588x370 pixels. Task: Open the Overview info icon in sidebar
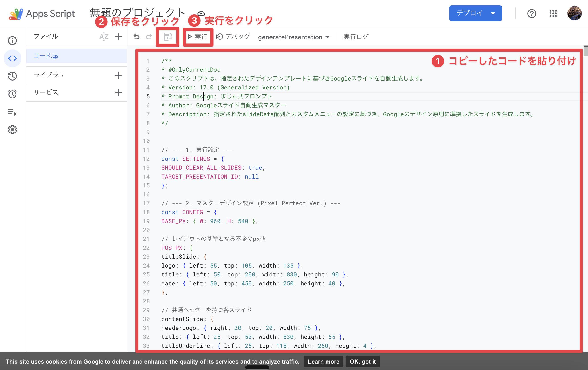tap(12, 41)
